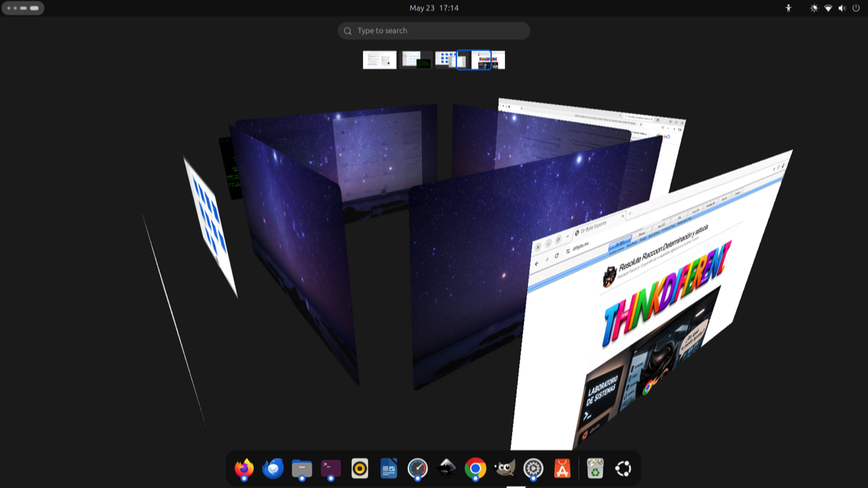Open Thunderbird mail from the dock

(x=273, y=469)
